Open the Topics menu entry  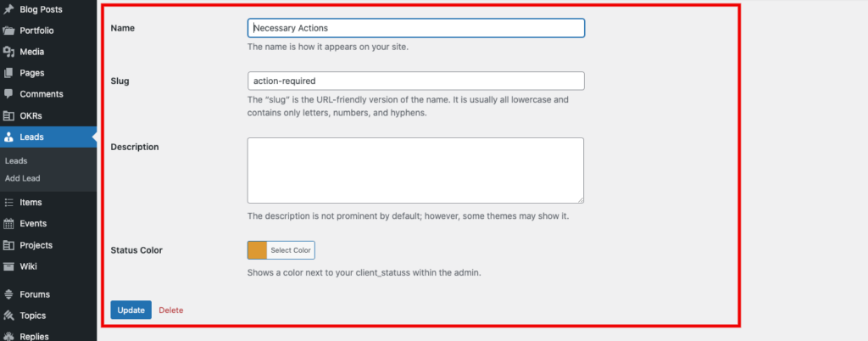[x=32, y=316]
